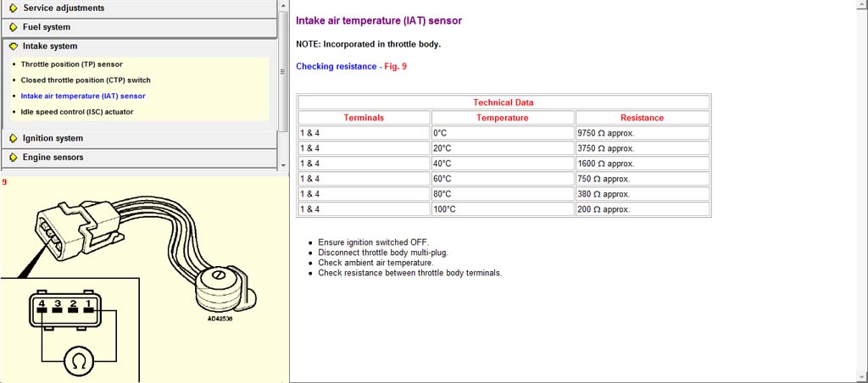Click the yellow arrow icon beside Engine sensors
Image resolution: width=868 pixels, height=383 pixels.
13,158
